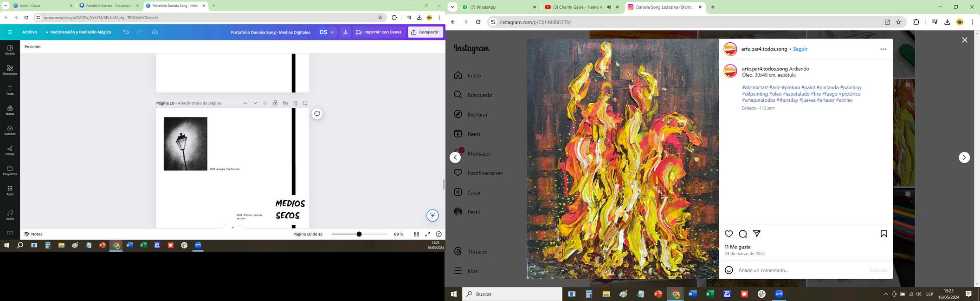Save Instagram post with bookmark icon

[883, 234]
